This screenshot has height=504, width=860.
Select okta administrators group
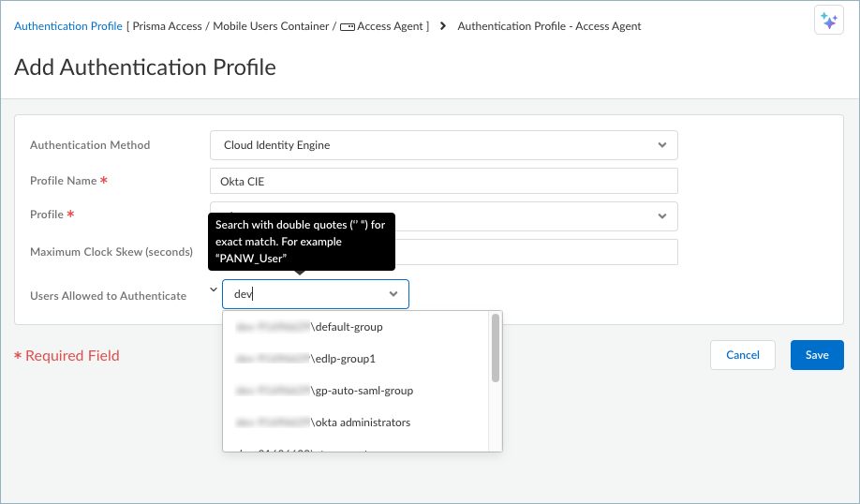click(x=361, y=422)
